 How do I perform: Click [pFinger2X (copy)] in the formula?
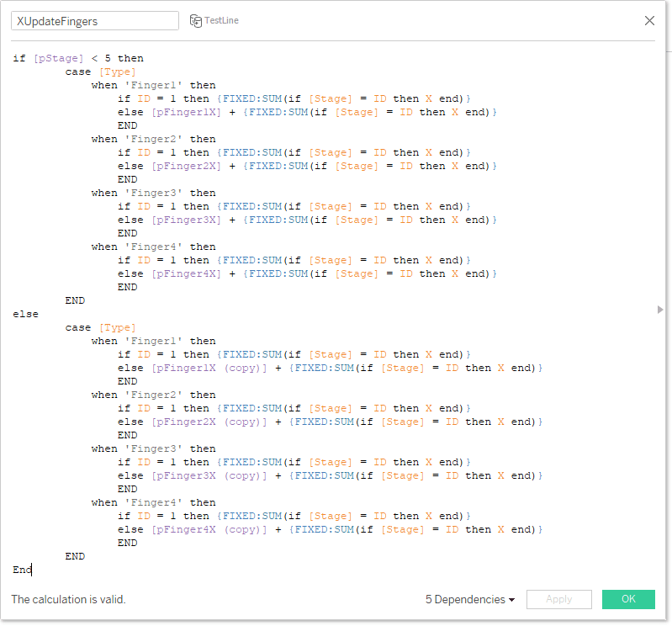point(209,422)
